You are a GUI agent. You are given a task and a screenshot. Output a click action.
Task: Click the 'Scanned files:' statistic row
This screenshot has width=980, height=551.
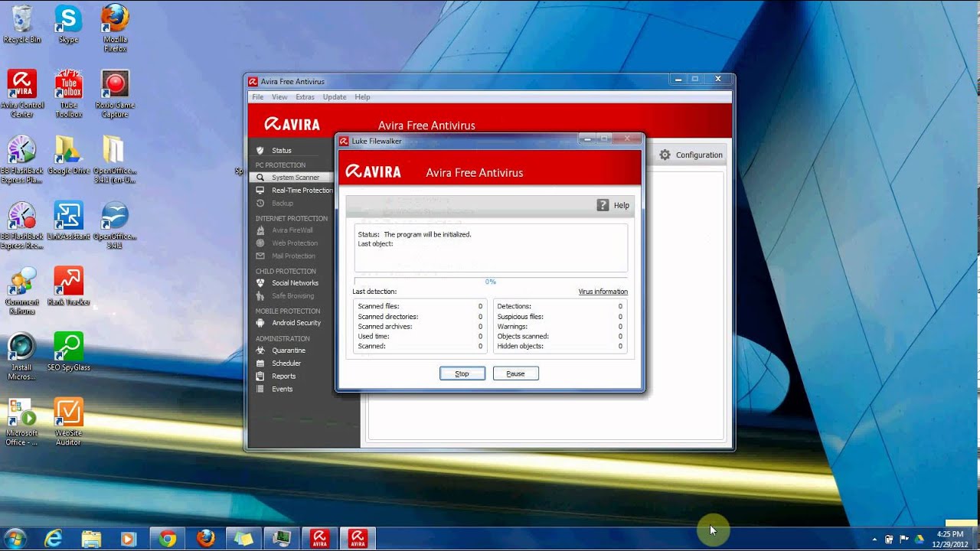tap(420, 306)
